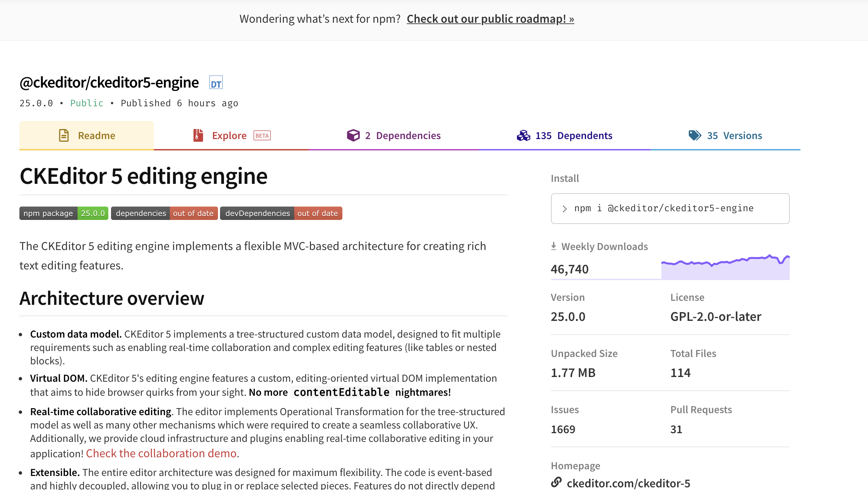Click the Install section label
This screenshot has height=490, width=868.
(x=565, y=178)
